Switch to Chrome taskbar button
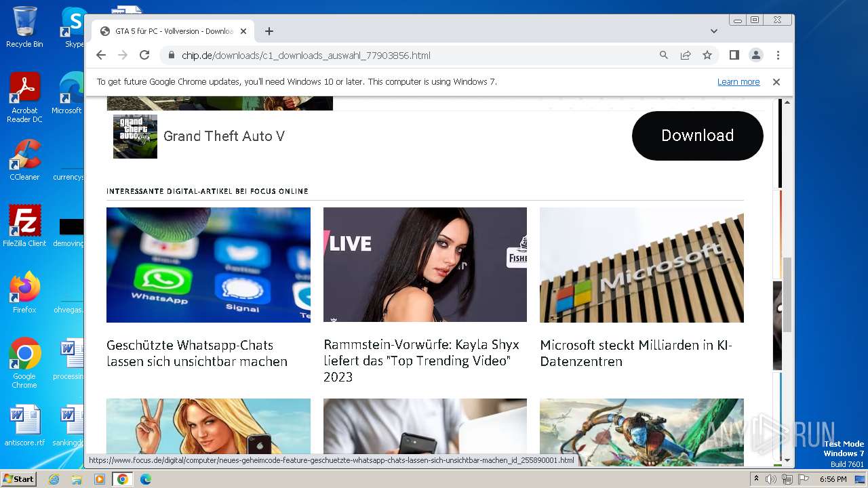 click(122, 479)
